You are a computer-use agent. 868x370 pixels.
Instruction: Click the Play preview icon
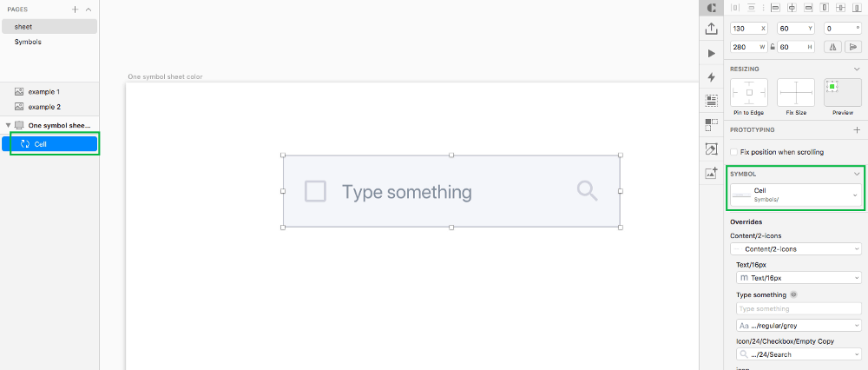712,53
